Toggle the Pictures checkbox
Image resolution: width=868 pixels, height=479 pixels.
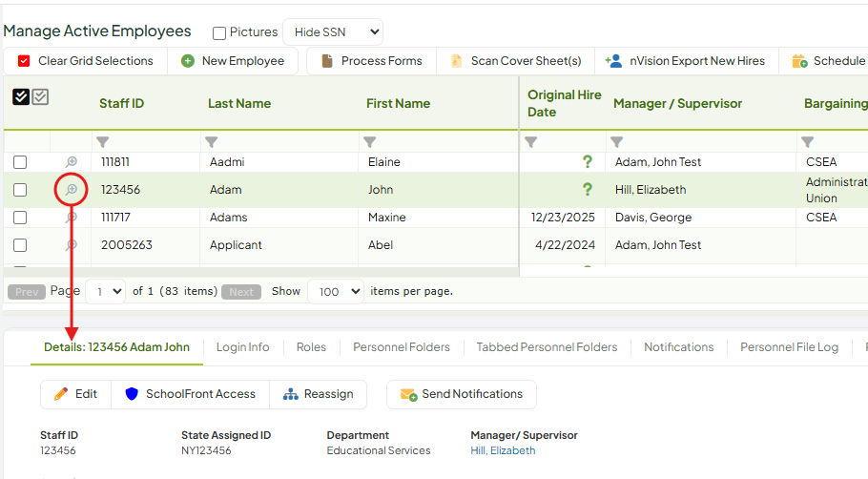pyautogui.click(x=219, y=33)
